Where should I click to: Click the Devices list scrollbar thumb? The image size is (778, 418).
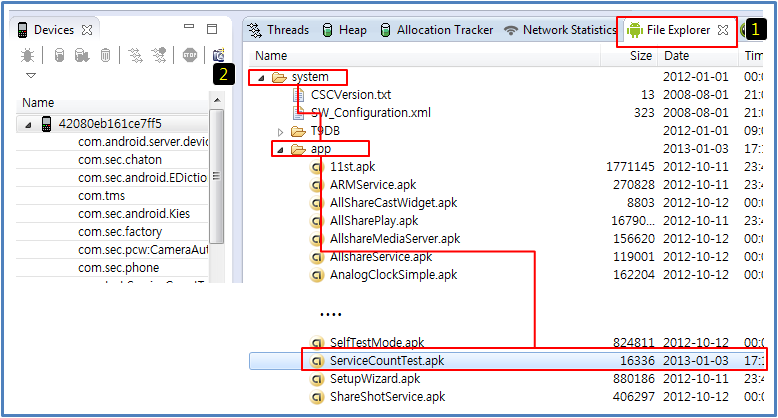point(216,177)
